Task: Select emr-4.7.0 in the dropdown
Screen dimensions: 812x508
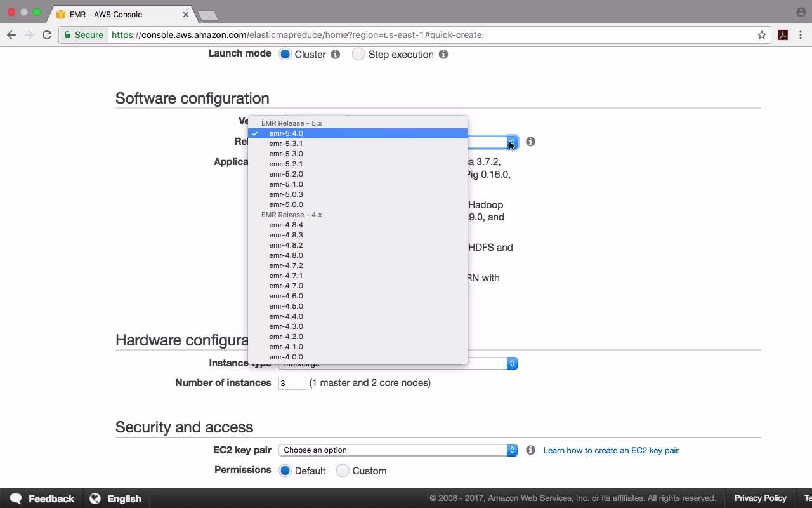Action: point(358,286)
